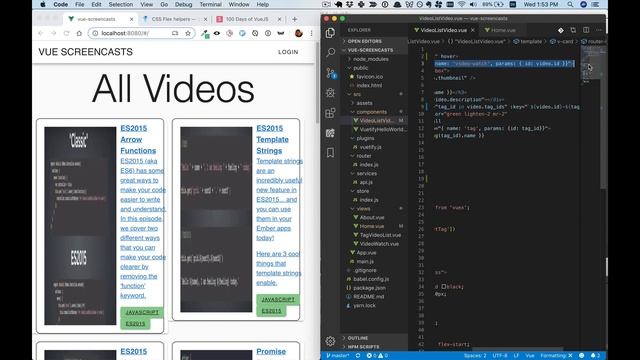Click JAVASCRIPT tag under Arrow Functions card
The height and width of the screenshot is (360, 640).
click(142, 312)
